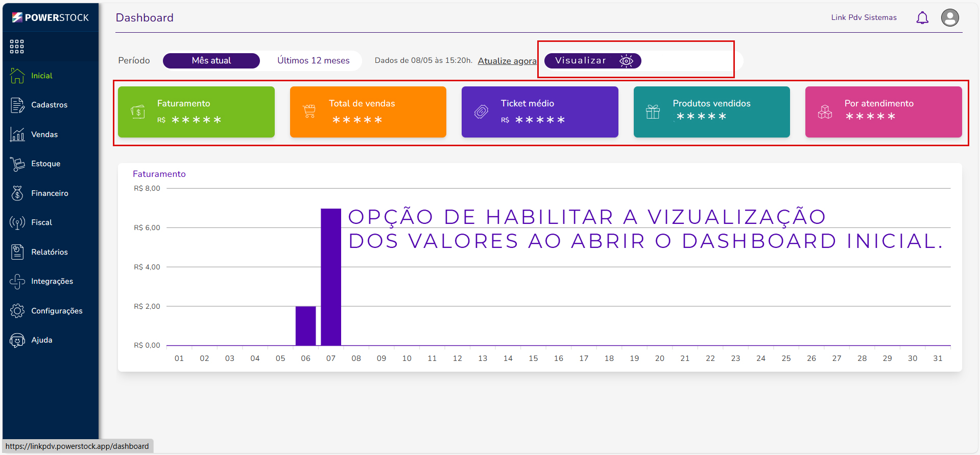Click the Atualize agora link
The image size is (980, 455).
pos(507,61)
